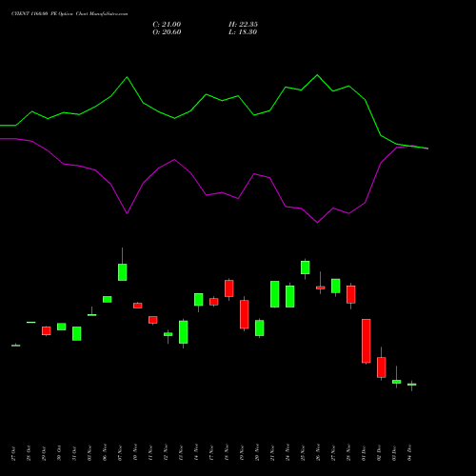The height and width of the screenshot is (476, 476).
Task: Click the '04 Dec' date axis label
Action: click(409, 453)
